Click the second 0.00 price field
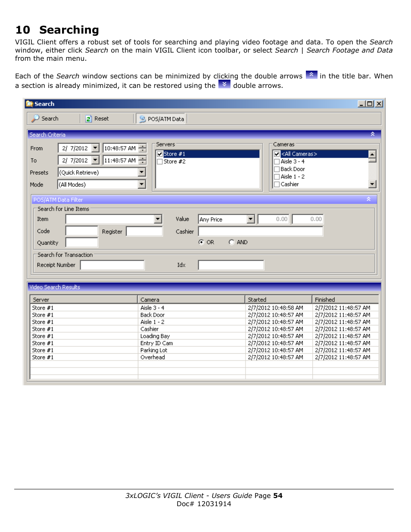The height and width of the screenshot is (532, 411). pos(308,219)
